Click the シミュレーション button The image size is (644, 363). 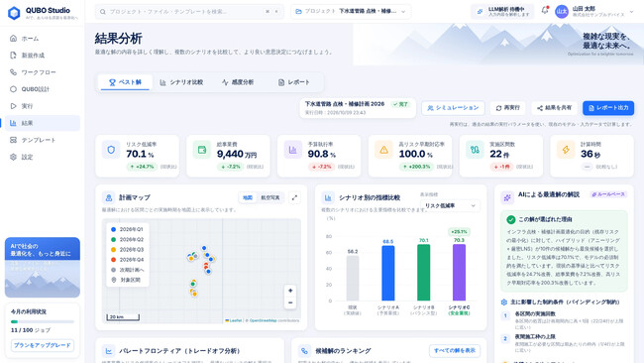453,108
